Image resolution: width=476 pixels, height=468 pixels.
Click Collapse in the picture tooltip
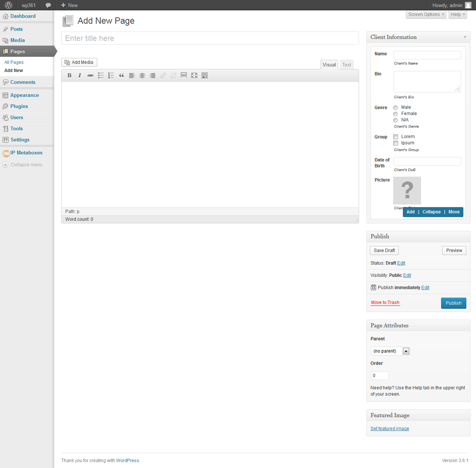(431, 212)
